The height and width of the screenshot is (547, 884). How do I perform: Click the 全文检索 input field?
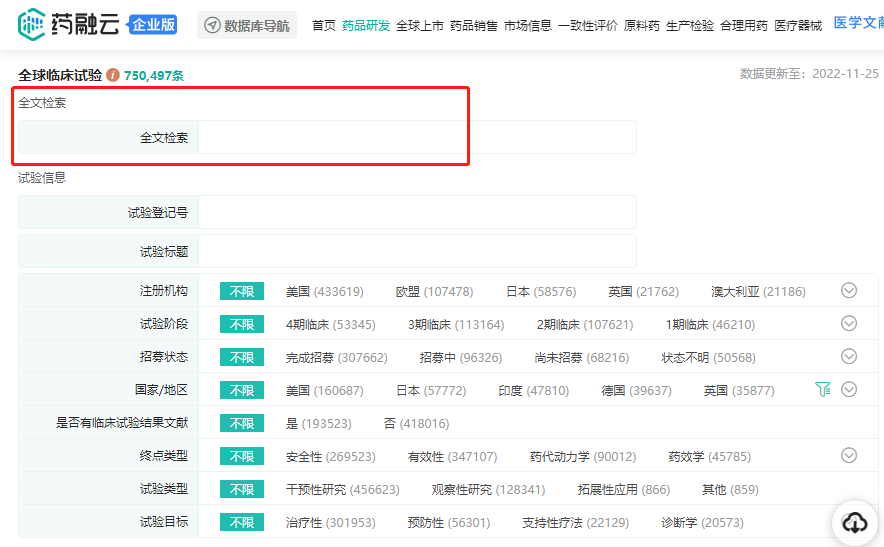tap(417, 138)
